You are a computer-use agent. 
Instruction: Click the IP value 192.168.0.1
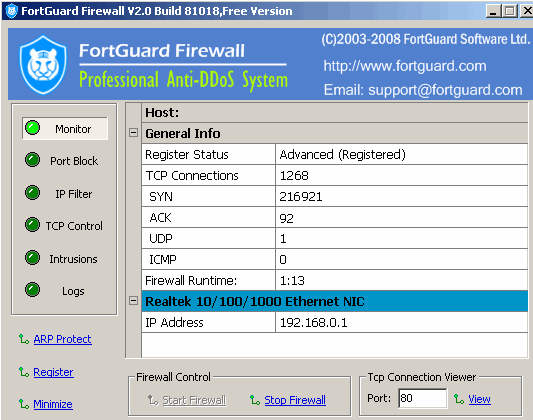tap(402, 322)
